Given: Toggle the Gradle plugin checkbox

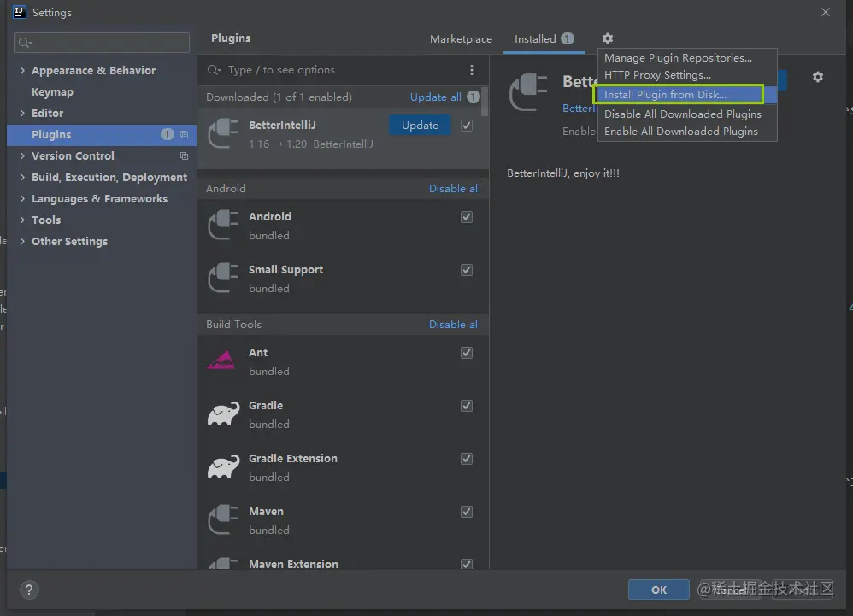Looking at the screenshot, I should (467, 406).
